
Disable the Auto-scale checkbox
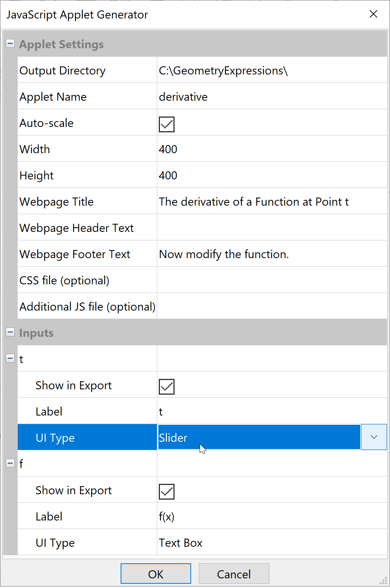tap(166, 124)
